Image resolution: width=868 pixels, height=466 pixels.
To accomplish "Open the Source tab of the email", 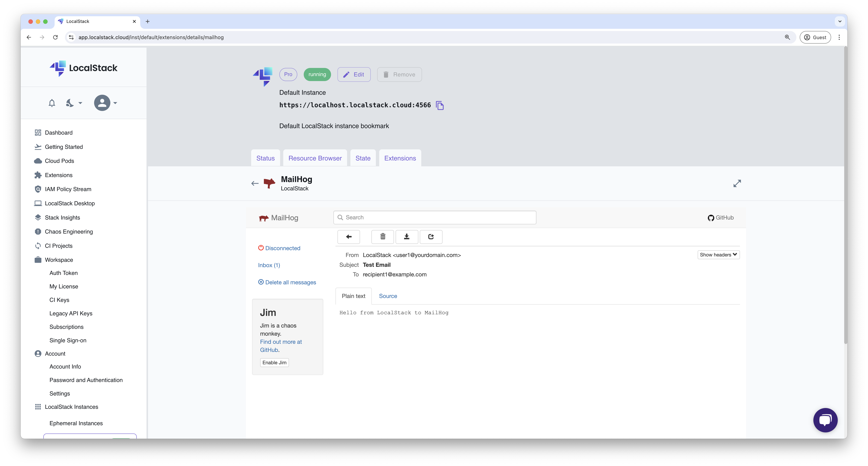I will [x=388, y=296].
